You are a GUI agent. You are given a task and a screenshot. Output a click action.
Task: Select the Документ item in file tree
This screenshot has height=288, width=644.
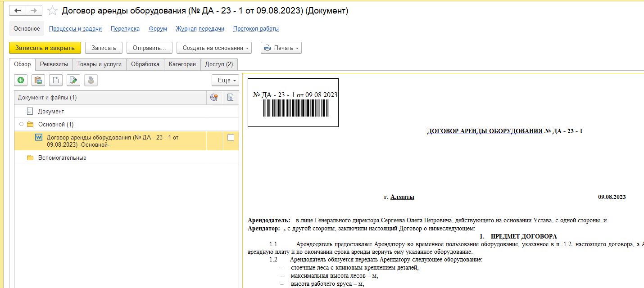51,111
